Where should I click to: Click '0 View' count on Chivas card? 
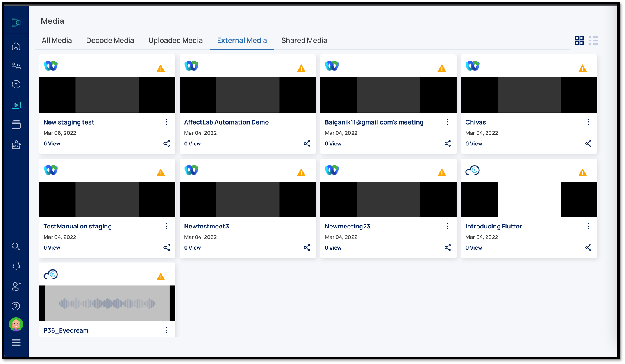474,143
